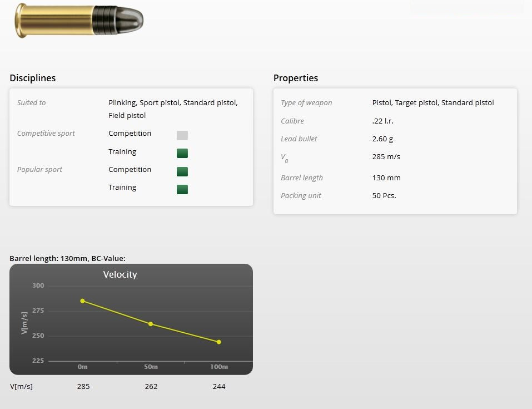Screen dimensions: 532x409
Task: Click the '300' y-axis tick label
Action: [38, 285]
